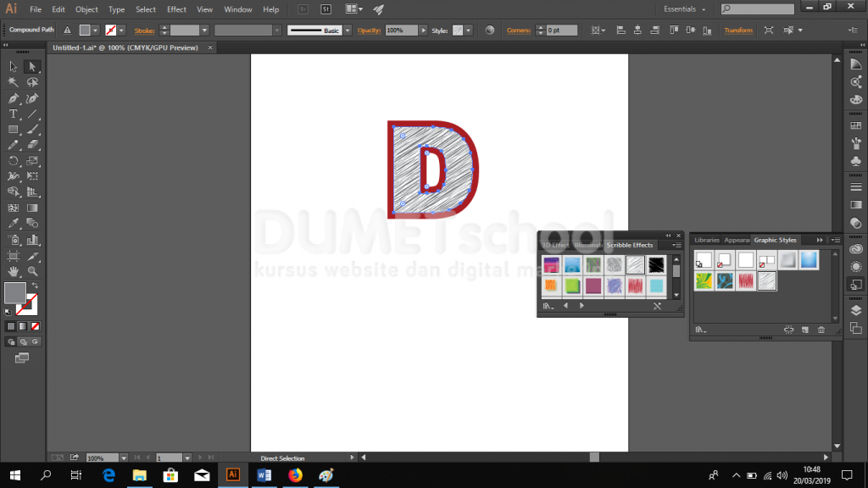Select the Type tool

13,114
